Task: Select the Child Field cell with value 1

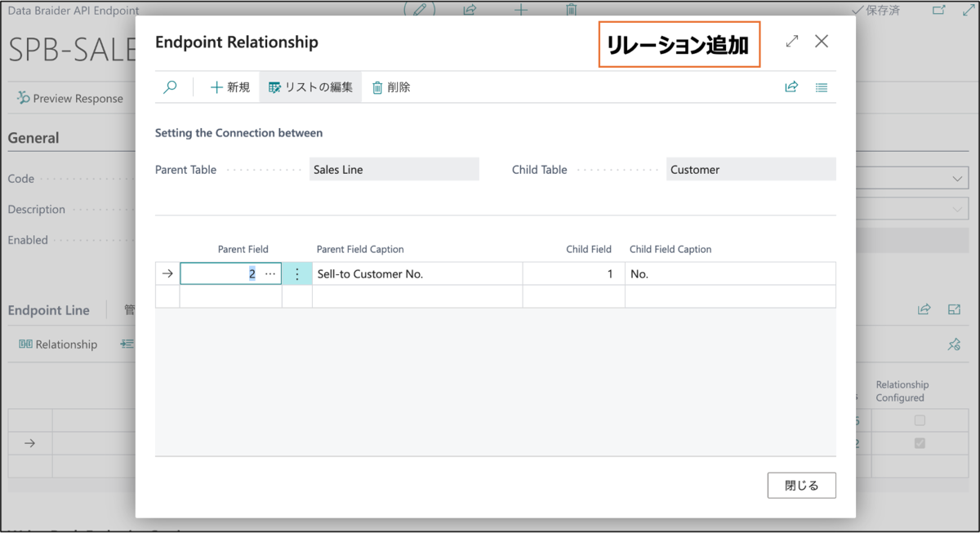Action: pos(574,273)
